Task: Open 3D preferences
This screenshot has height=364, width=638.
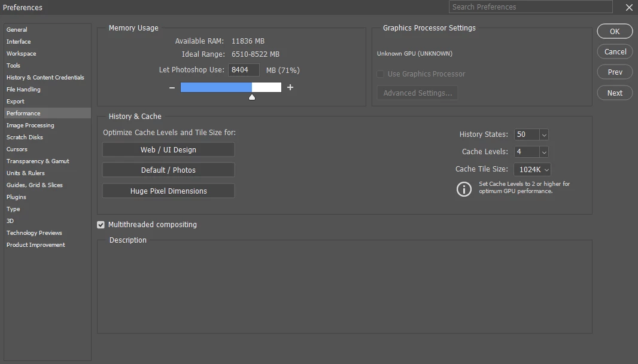Action: click(47, 221)
